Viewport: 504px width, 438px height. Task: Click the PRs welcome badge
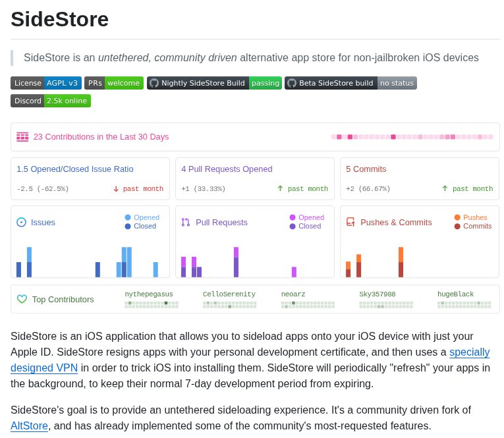click(x=114, y=83)
